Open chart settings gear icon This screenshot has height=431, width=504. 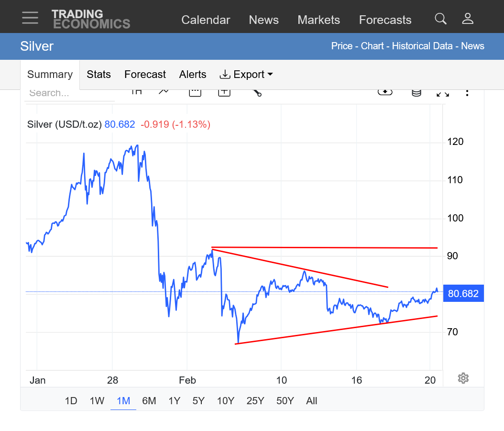coord(463,378)
